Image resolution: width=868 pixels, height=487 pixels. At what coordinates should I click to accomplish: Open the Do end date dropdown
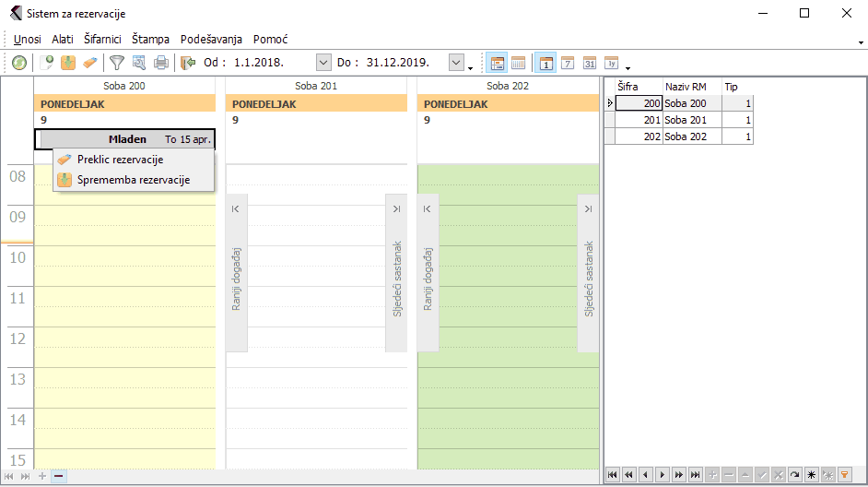456,63
